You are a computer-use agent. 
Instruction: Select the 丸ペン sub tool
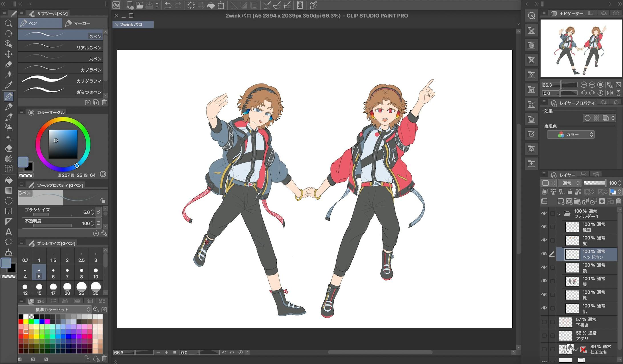pyautogui.click(x=60, y=58)
